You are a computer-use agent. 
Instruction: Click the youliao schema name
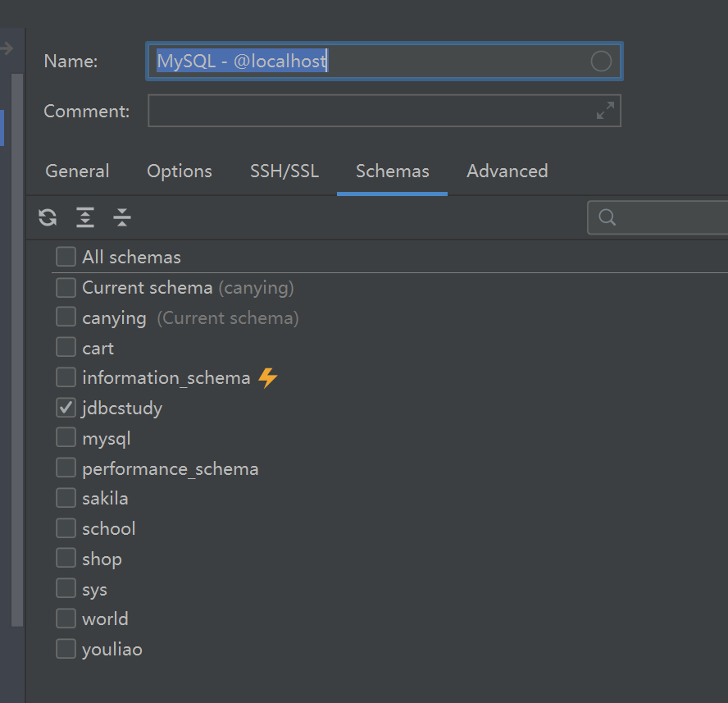[x=112, y=650]
